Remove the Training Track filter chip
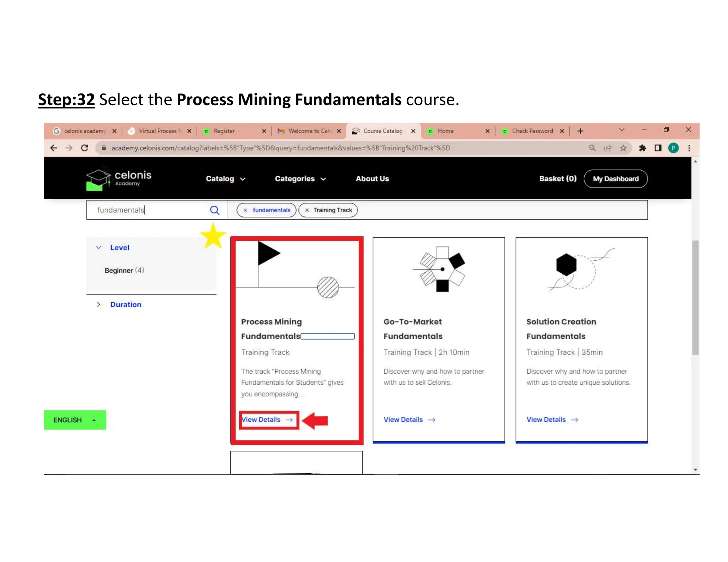The height and width of the screenshot is (562, 728). (x=307, y=210)
